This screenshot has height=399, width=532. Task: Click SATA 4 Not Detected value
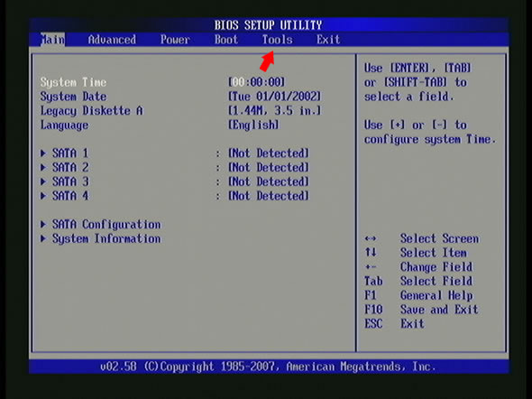tap(269, 196)
